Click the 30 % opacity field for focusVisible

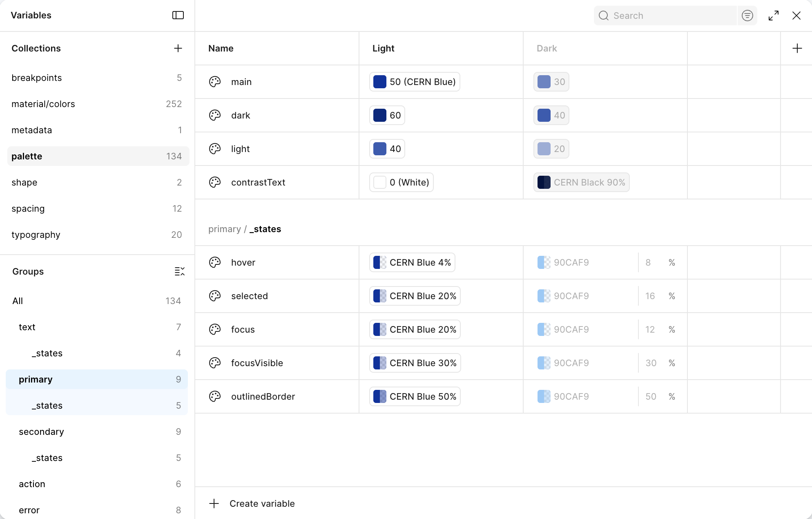click(660, 363)
